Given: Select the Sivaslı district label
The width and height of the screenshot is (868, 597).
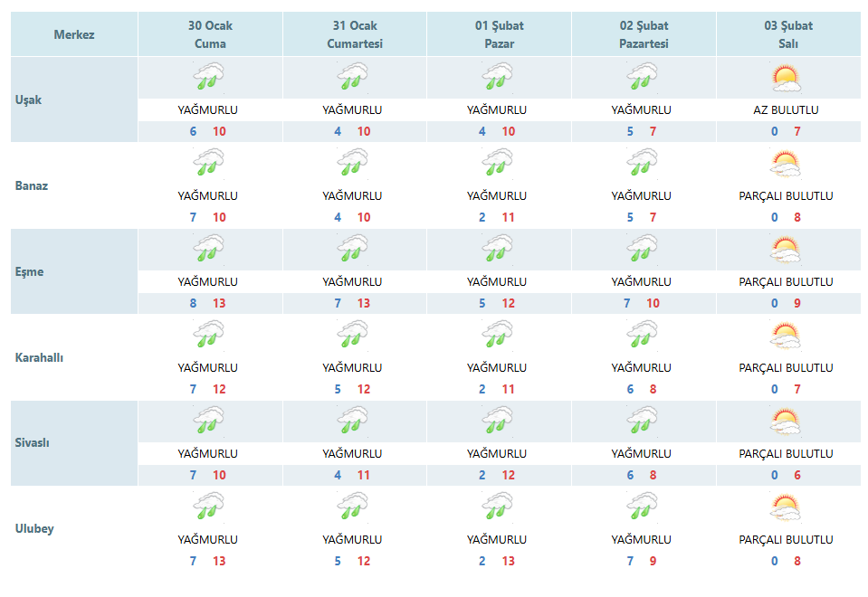Looking at the screenshot, I should 32,442.
